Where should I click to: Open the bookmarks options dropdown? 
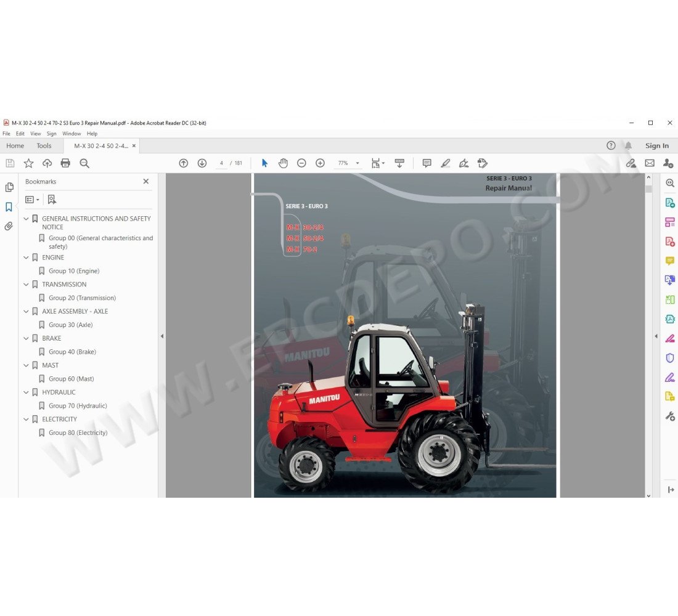tap(33, 200)
